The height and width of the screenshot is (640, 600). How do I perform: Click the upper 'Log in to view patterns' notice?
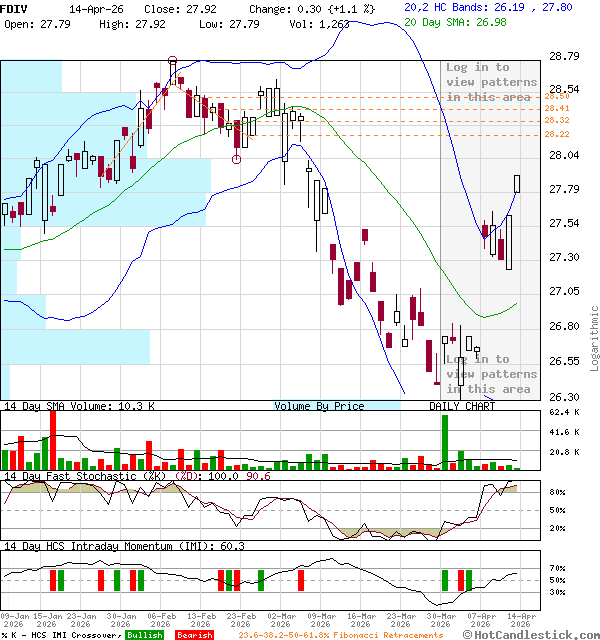tap(489, 82)
